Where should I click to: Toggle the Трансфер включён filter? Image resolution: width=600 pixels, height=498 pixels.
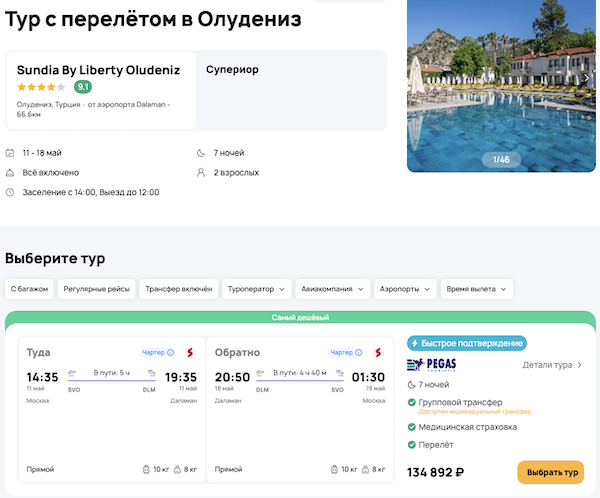pyautogui.click(x=178, y=289)
